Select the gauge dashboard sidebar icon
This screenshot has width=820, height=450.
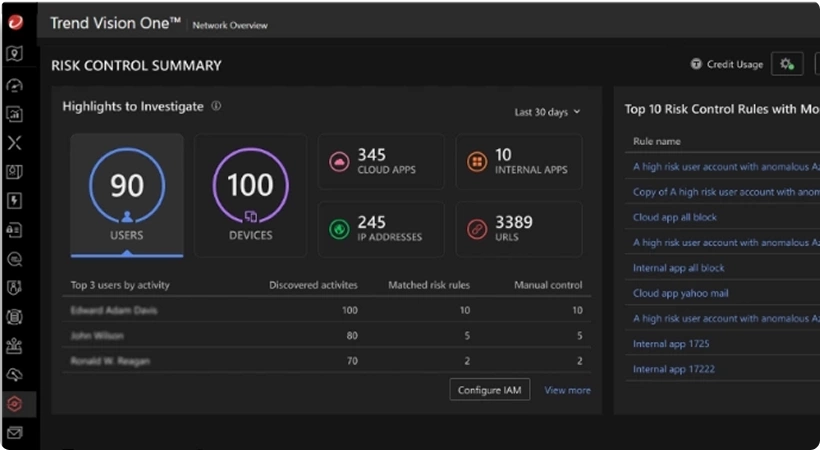[15, 86]
